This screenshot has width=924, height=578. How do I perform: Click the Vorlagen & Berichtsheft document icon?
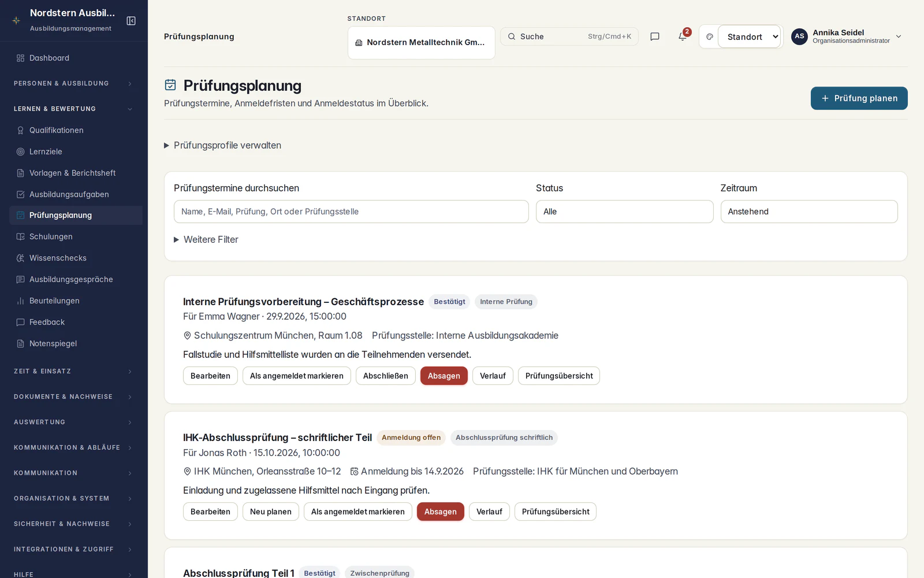click(x=20, y=173)
